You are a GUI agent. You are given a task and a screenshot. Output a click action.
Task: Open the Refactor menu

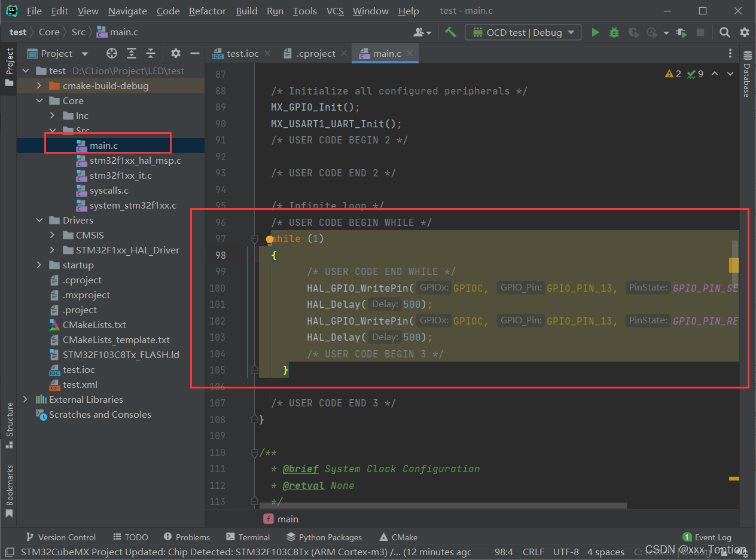pos(207,11)
